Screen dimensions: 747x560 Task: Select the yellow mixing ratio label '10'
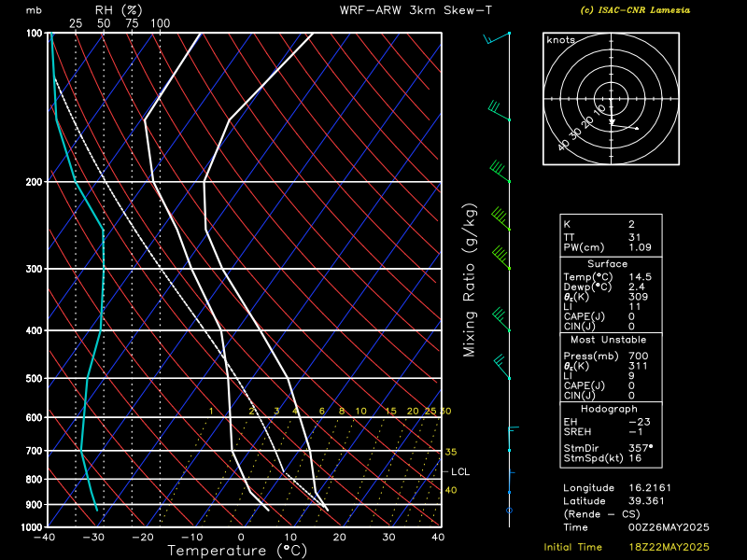pyautogui.click(x=360, y=411)
